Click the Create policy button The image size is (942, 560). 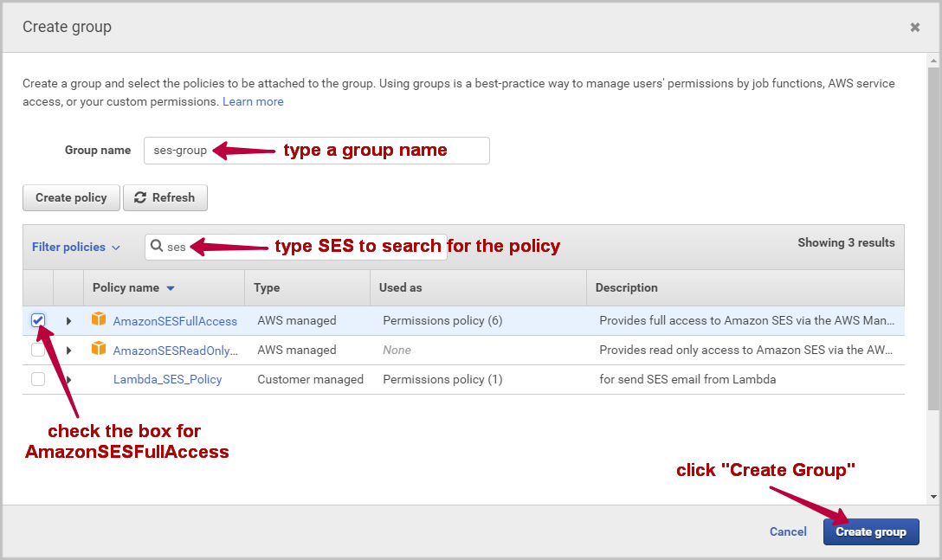coord(71,197)
